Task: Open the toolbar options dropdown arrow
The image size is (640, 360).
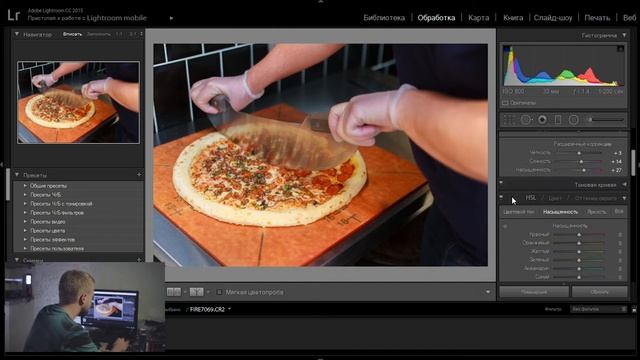Action: coord(488,292)
